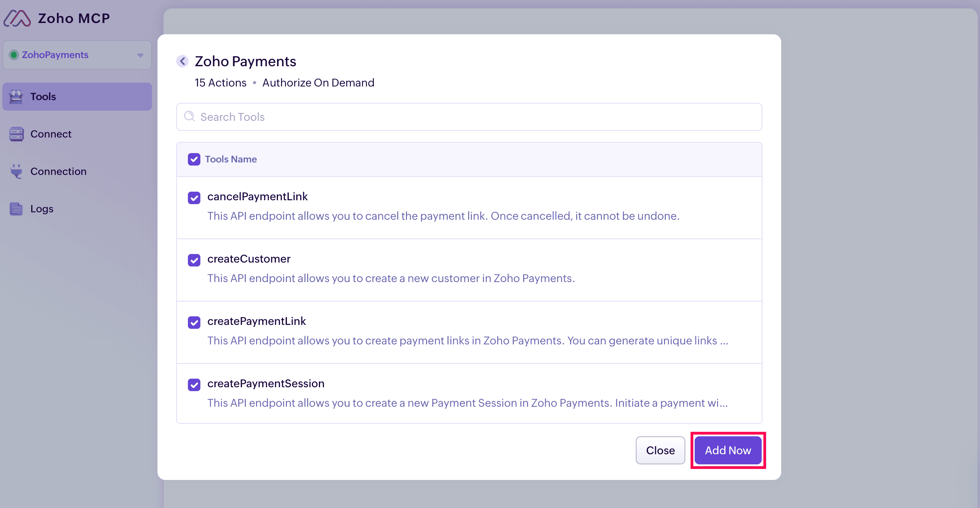
Task: Focus the Search Tools input field
Action: click(468, 117)
